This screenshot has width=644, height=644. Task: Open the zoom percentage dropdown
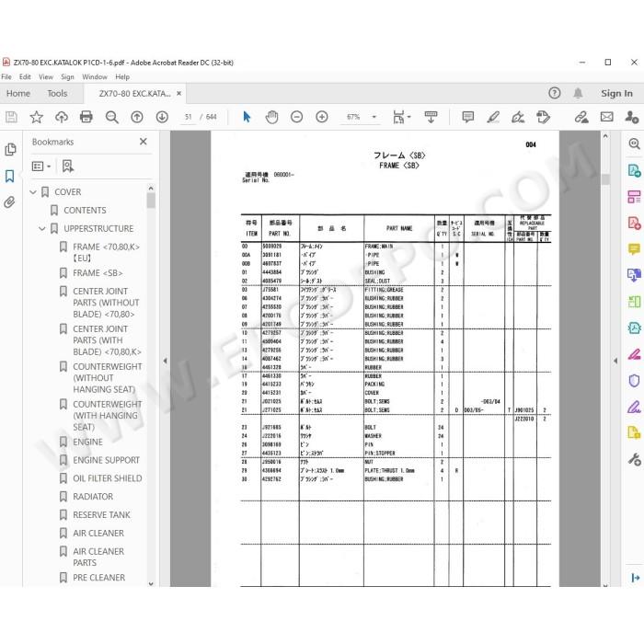click(x=374, y=117)
